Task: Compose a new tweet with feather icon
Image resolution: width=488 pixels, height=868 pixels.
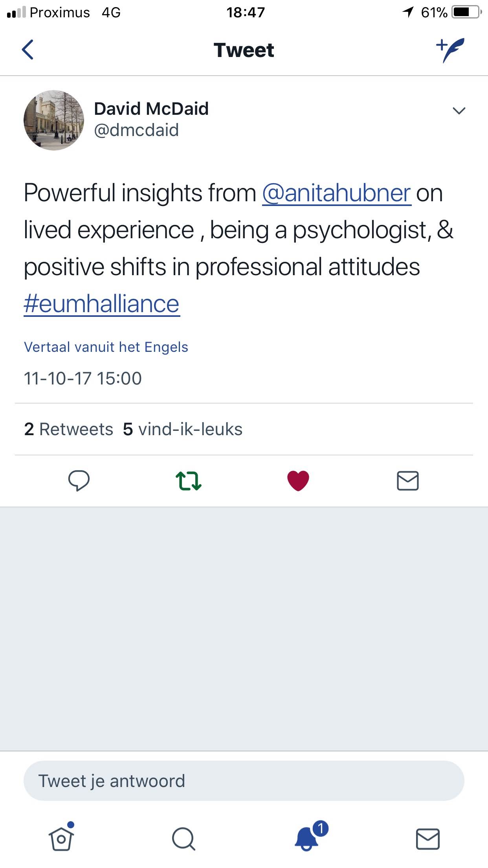Action: [x=450, y=50]
